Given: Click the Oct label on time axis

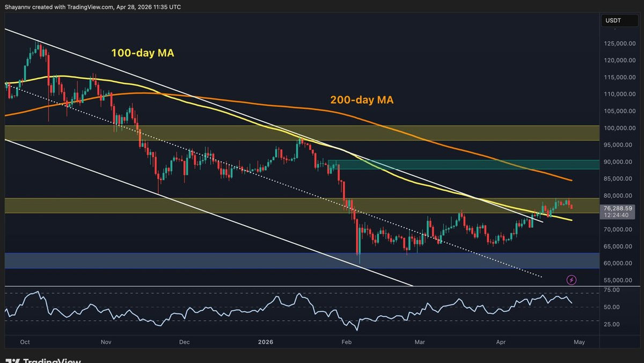Looking at the screenshot, I should 24,342.
